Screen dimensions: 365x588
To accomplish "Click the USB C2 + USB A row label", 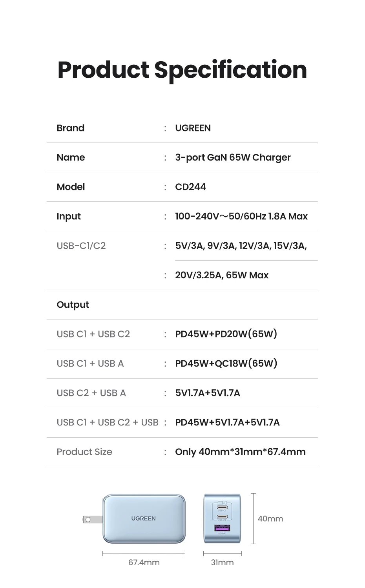I will 91,393.
